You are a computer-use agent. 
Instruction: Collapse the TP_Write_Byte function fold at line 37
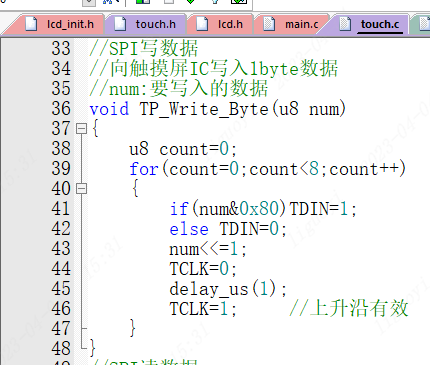(81, 129)
